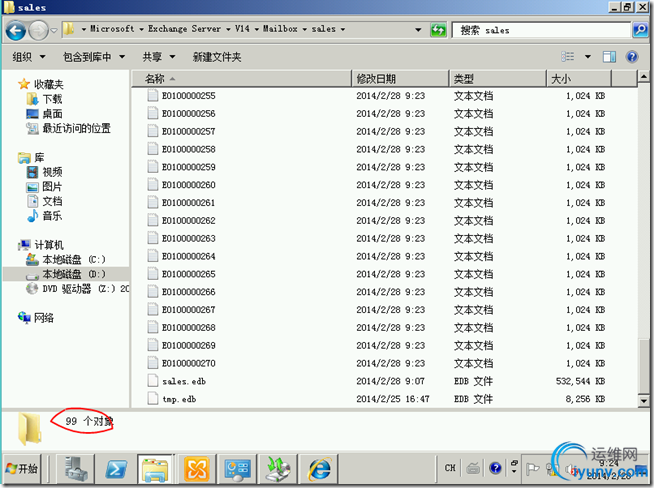The height and width of the screenshot is (488, 654).
Task: Click the Exchange Server breadcrumb segment
Action: (x=184, y=29)
